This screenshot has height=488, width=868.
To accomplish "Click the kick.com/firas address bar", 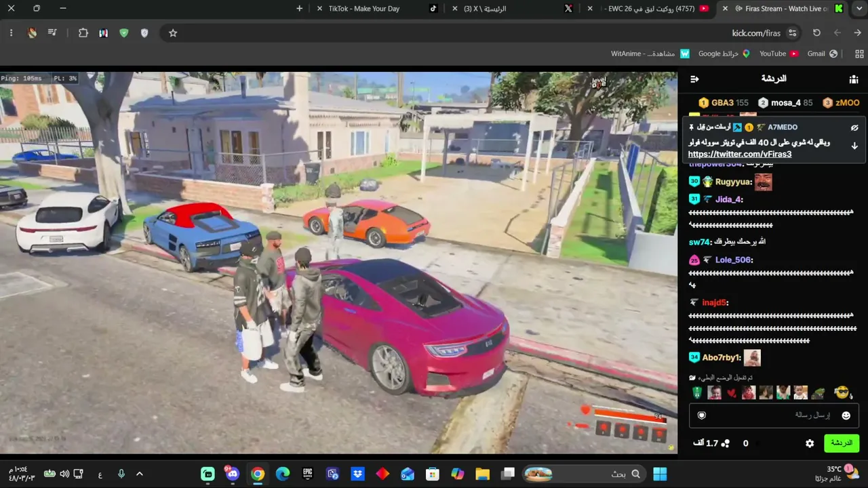I will click(x=481, y=33).
